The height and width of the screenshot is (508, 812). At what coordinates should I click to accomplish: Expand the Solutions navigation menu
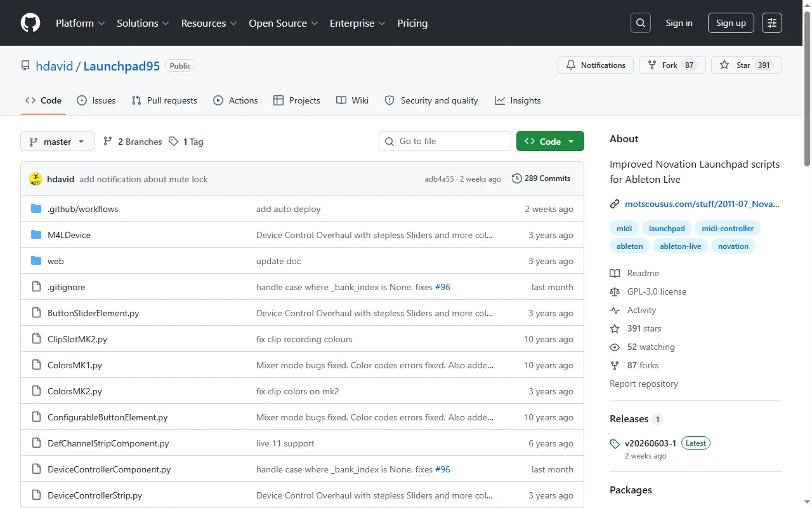point(143,23)
